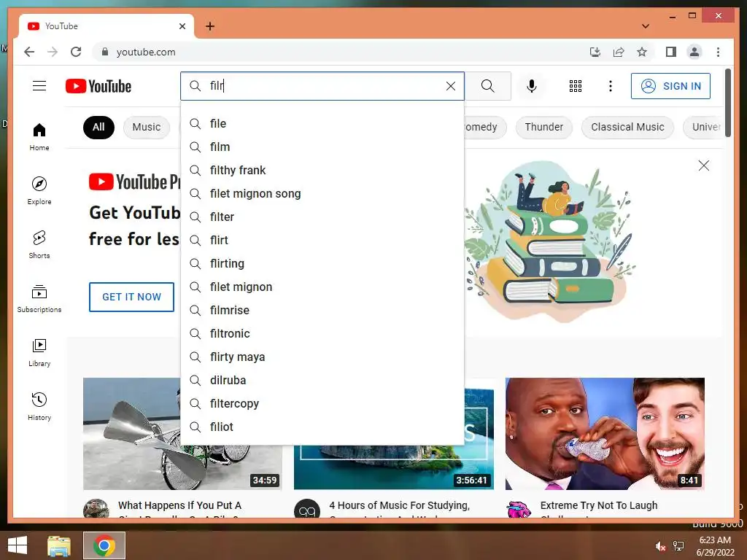747x560 pixels.
Task: Select the Music filter chip
Action: (146, 127)
